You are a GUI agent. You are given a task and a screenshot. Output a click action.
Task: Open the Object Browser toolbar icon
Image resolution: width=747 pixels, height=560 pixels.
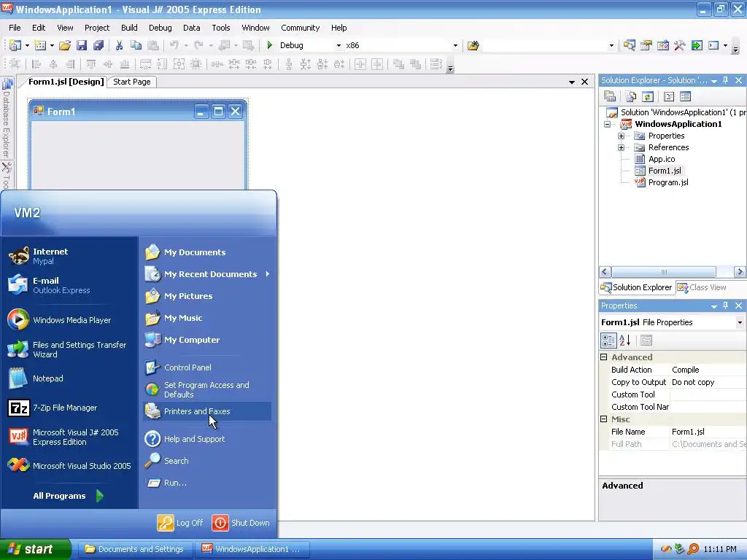tap(662, 45)
